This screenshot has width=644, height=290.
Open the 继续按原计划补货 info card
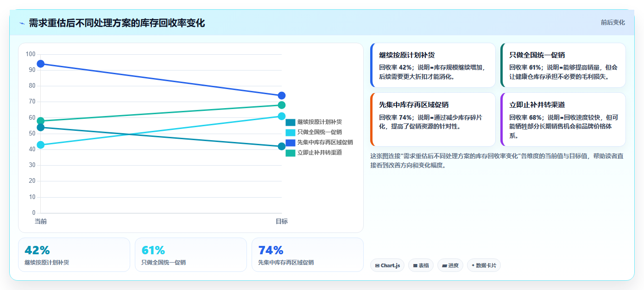433,65
